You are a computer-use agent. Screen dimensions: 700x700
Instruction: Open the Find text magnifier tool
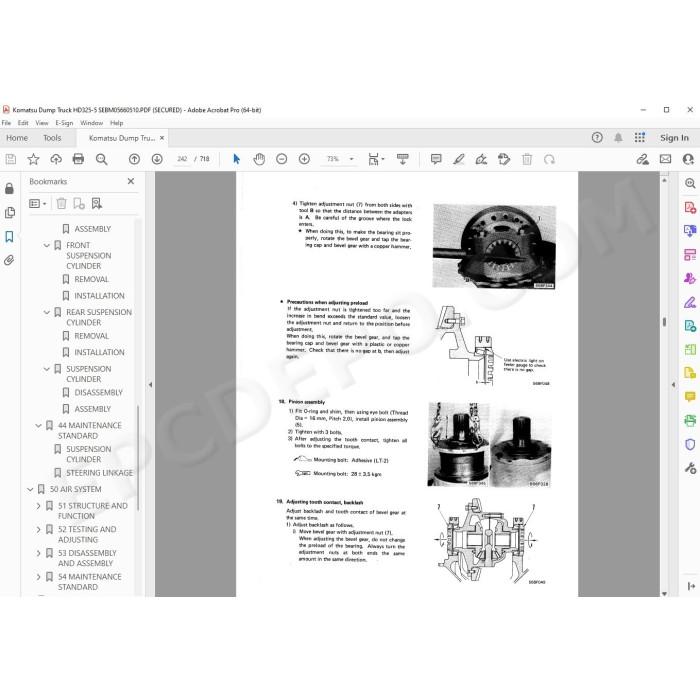(101, 159)
